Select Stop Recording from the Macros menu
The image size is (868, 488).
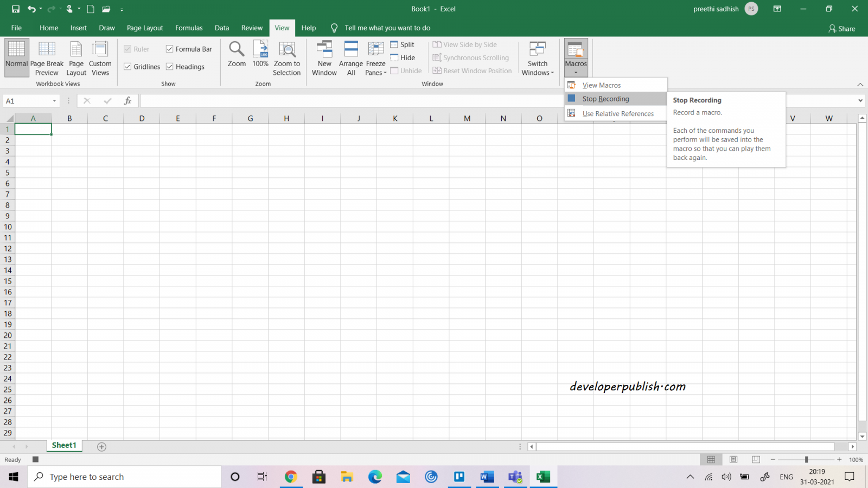coord(606,99)
